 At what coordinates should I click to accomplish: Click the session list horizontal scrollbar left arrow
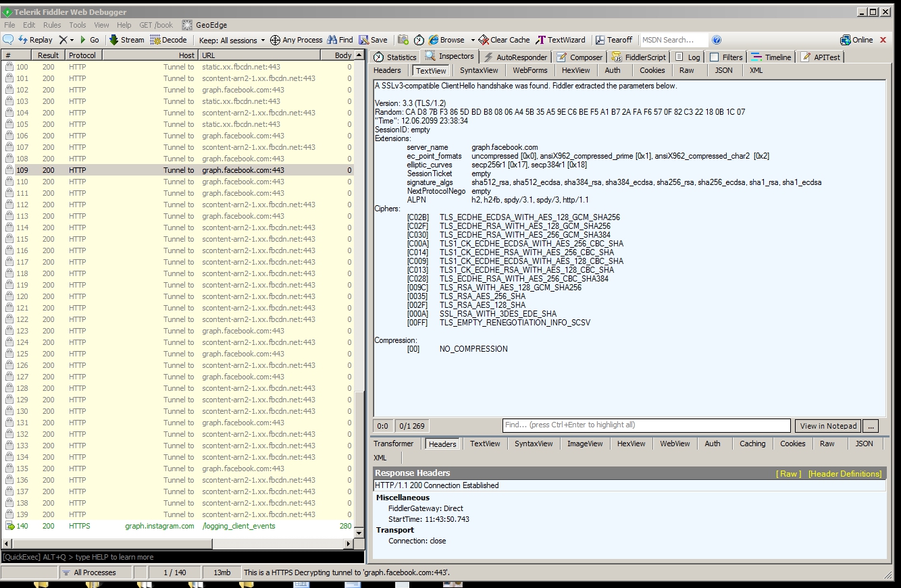coord(5,543)
